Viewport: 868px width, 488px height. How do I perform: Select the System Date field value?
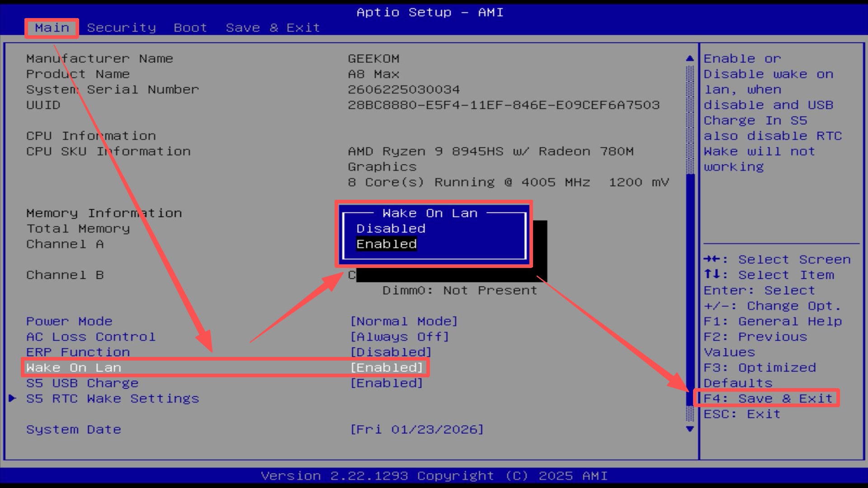pos(416,429)
